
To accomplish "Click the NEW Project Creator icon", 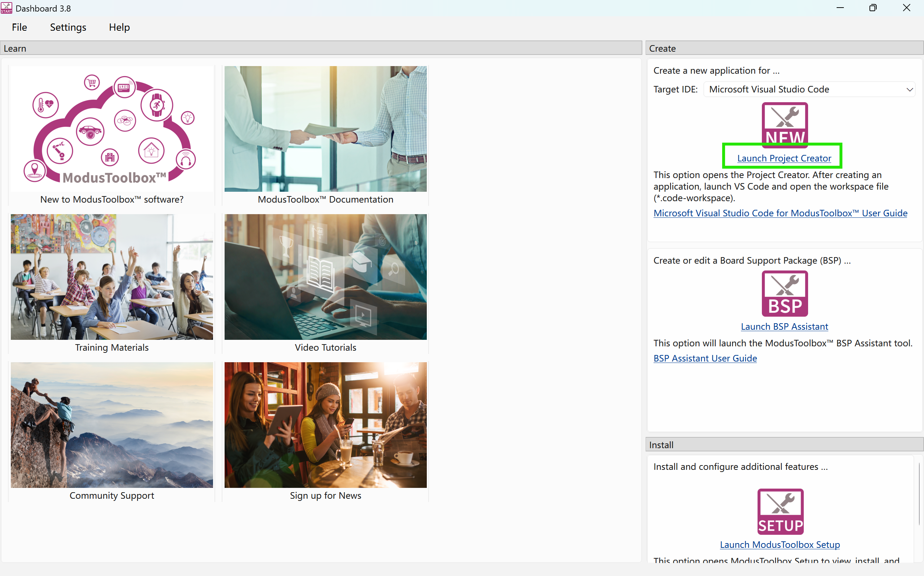I will tap(785, 125).
